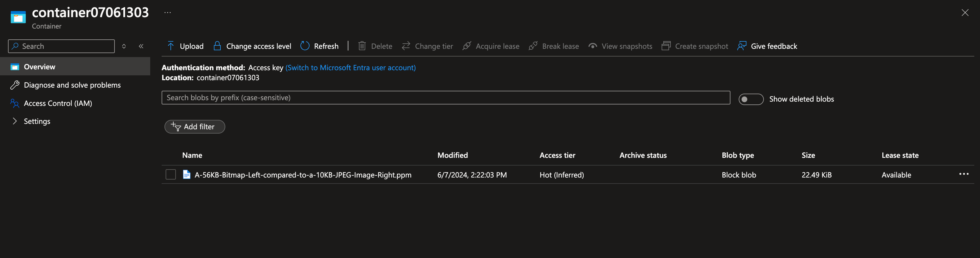Image resolution: width=980 pixels, height=258 pixels.
Task: Open the blob document file icon
Action: pyautogui.click(x=186, y=174)
